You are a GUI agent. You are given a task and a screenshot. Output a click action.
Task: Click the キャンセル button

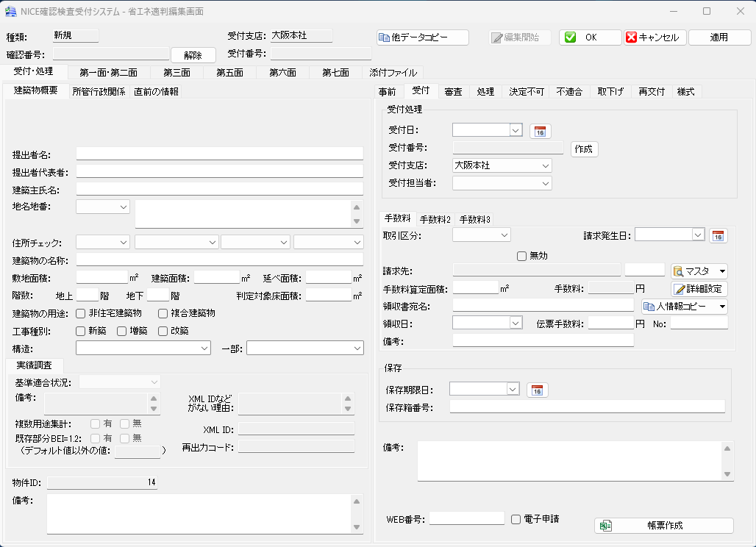pos(655,37)
